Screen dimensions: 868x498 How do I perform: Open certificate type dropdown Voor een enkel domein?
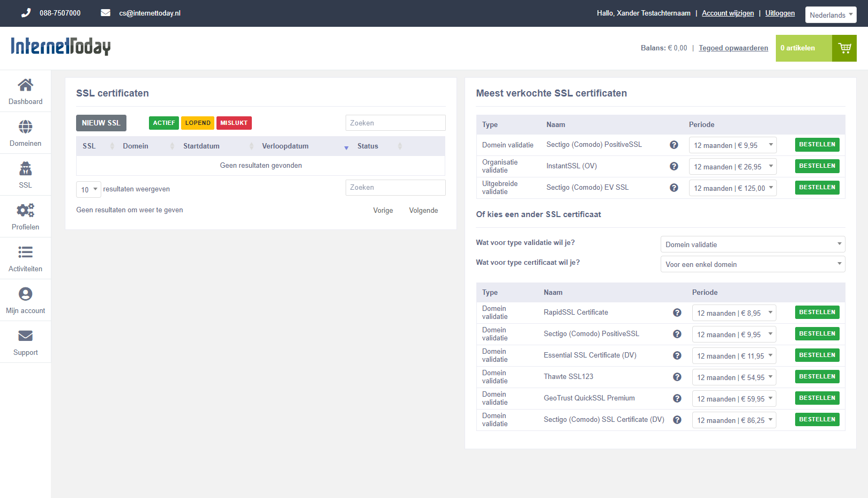tap(753, 264)
